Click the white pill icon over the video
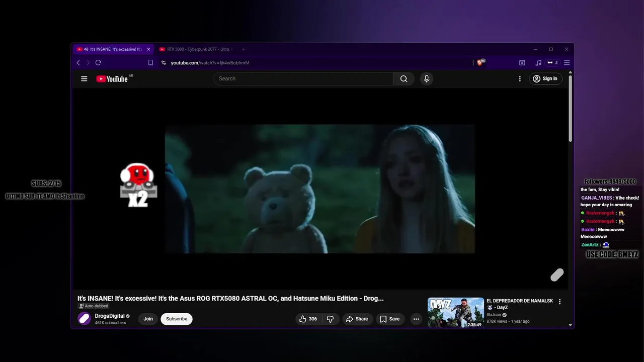 pyautogui.click(x=557, y=275)
